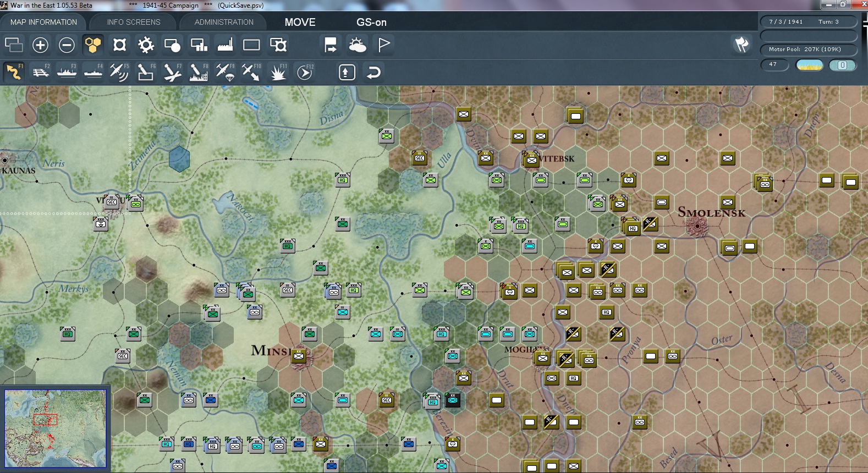This screenshot has width=868, height=473.
Task: Click the flag-with-arrow icon
Action: coord(331,45)
